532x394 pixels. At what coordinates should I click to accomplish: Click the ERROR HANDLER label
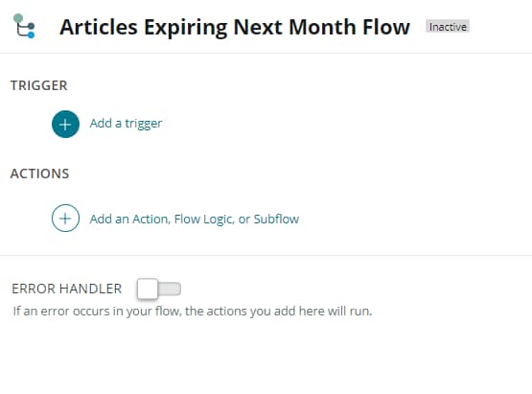[67, 289]
